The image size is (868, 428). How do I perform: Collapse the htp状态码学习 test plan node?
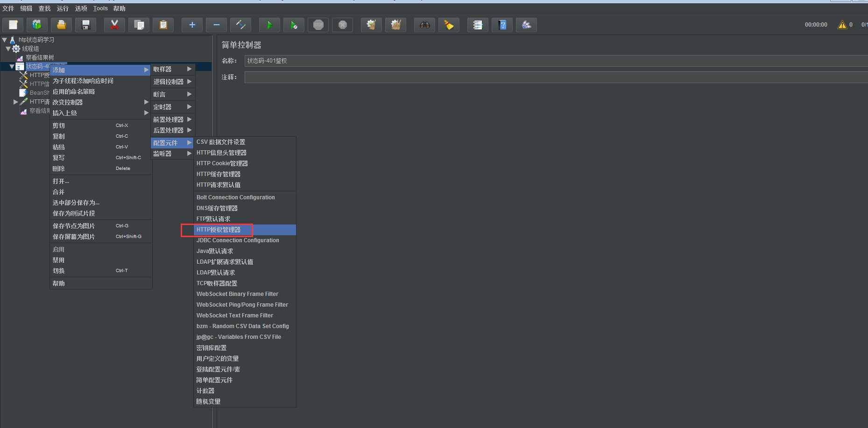coord(5,40)
